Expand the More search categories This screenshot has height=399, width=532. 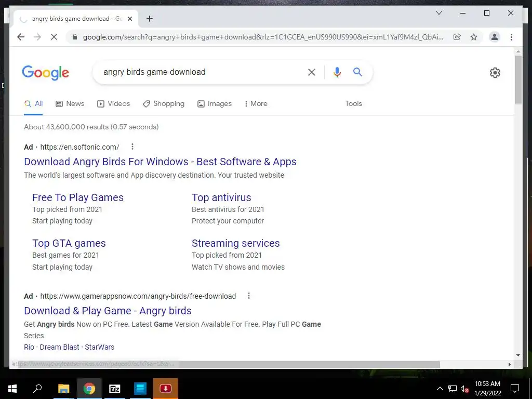point(256,104)
